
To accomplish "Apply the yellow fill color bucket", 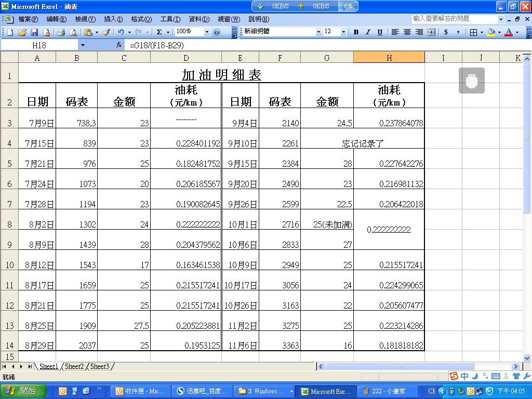I will (491, 32).
